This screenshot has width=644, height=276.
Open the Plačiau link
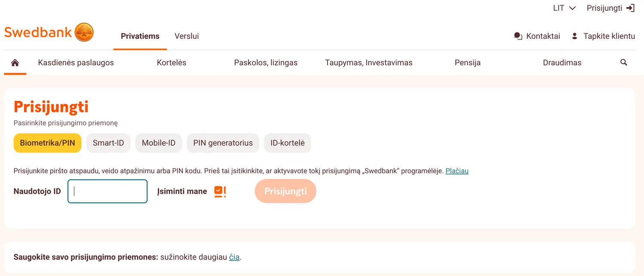(x=457, y=171)
